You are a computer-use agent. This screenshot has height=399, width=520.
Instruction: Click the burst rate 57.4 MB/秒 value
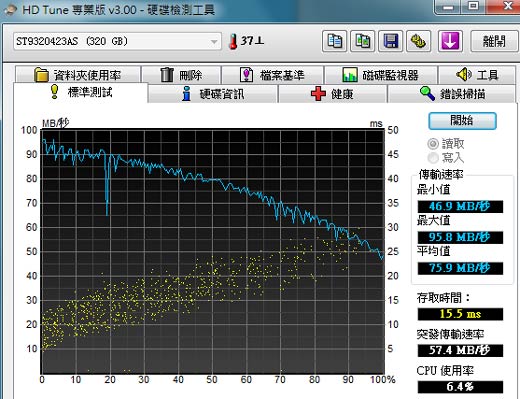[460, 350]
